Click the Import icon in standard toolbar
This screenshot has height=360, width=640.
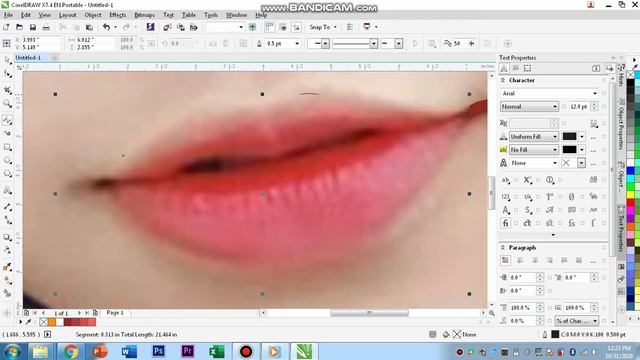167,27
